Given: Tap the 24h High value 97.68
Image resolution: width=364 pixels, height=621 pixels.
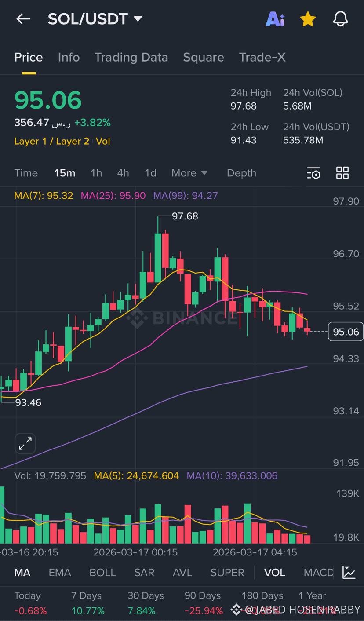Looking at the screenshot, I should 244,106.
